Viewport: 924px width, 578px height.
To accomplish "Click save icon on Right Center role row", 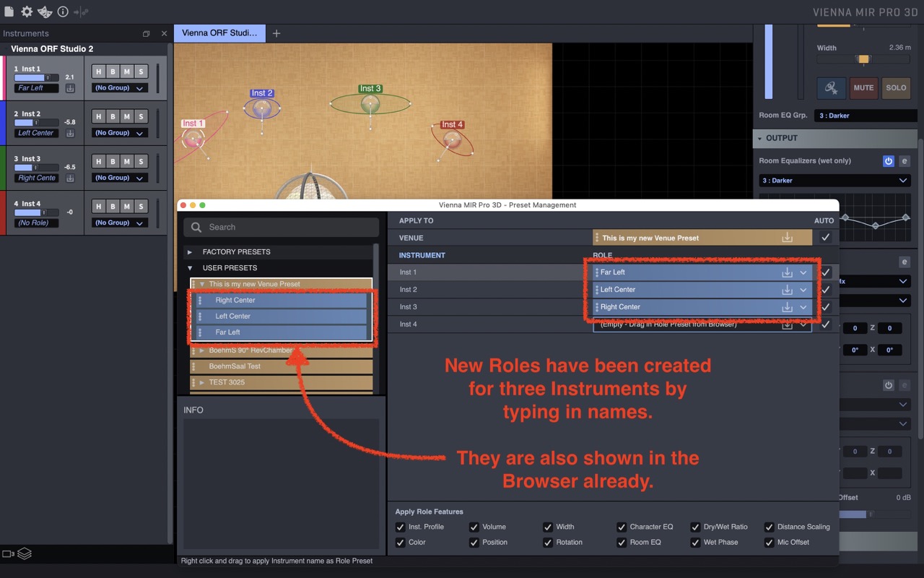I will pos(787,307).
